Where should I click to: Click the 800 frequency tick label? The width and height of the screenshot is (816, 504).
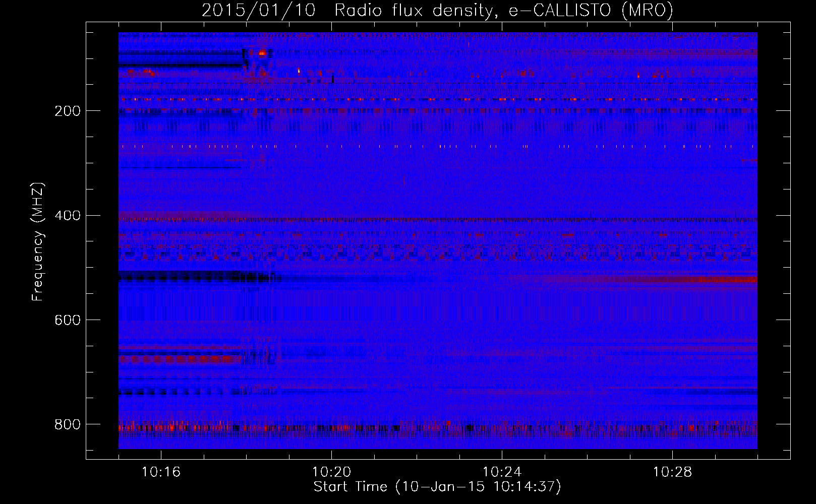(67, 425)
